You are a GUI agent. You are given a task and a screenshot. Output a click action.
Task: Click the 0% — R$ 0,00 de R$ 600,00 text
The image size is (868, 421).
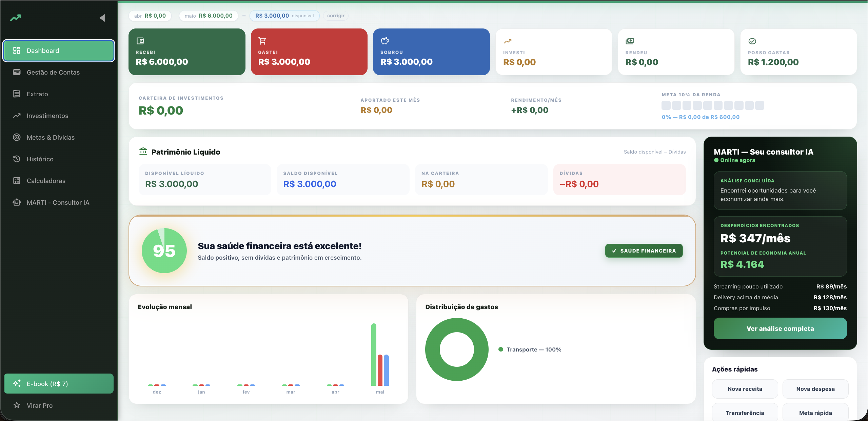point(701,117)
